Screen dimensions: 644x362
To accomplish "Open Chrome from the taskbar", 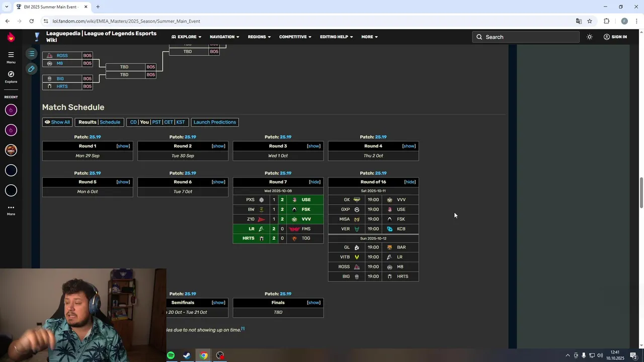I will tap(203, 355).
